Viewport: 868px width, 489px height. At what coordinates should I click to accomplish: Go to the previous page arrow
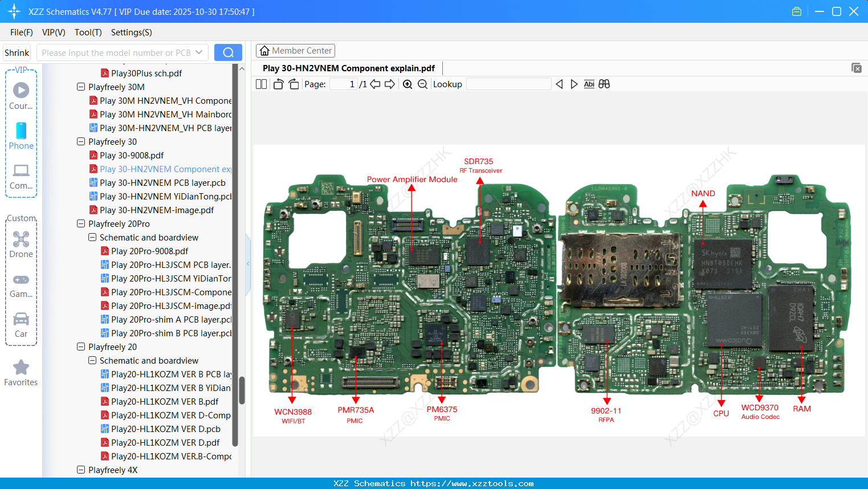375,84
